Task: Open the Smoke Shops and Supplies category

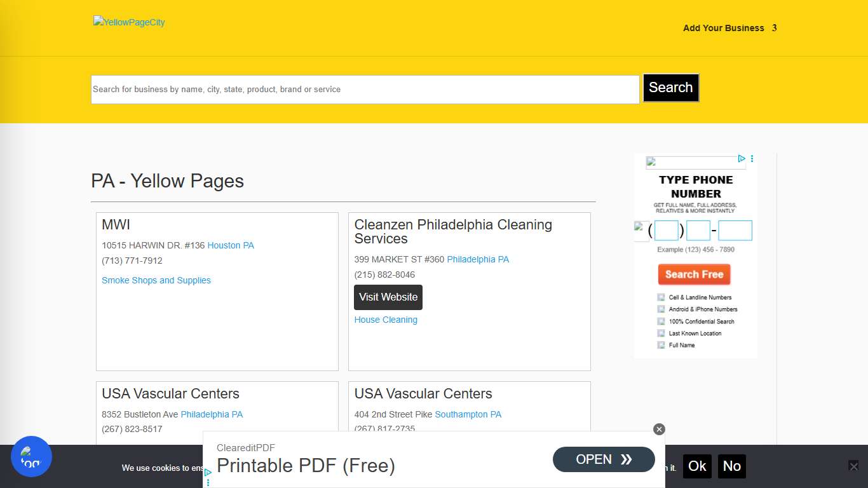Action: pyautogui.click(x=156, y=280)
